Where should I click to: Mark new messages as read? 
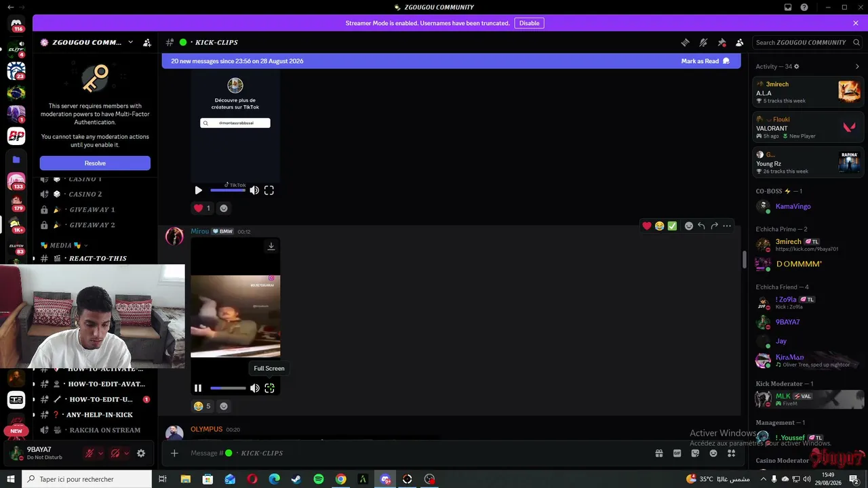[x=705, y=61]
